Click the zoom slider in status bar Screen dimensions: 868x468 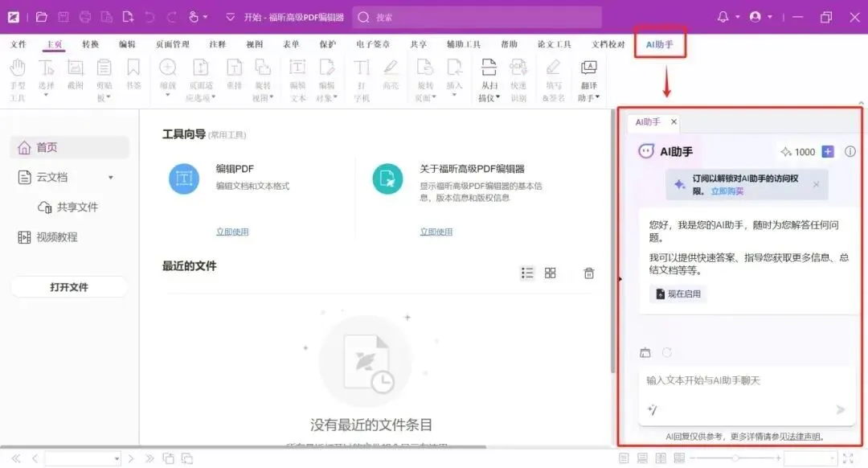735,458
